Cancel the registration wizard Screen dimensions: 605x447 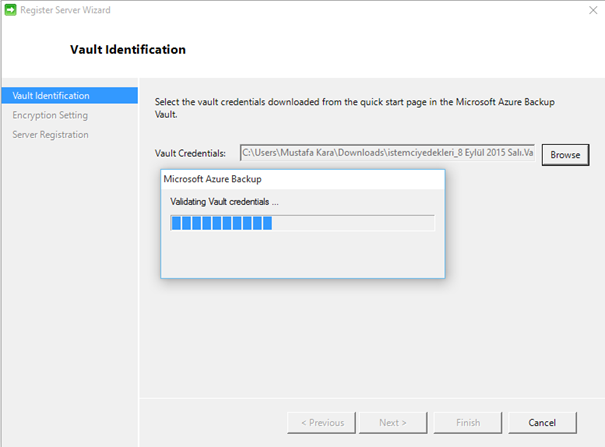pyautogui.click(x=542, y=423)
